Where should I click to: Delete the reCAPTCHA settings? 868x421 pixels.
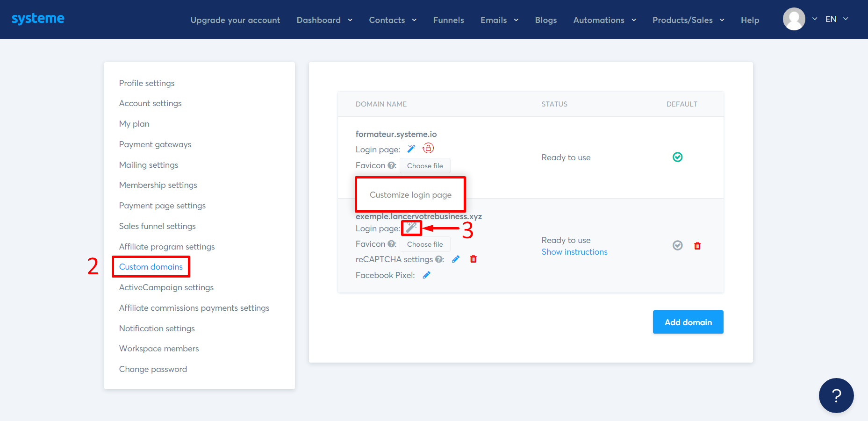pos(473,259)
